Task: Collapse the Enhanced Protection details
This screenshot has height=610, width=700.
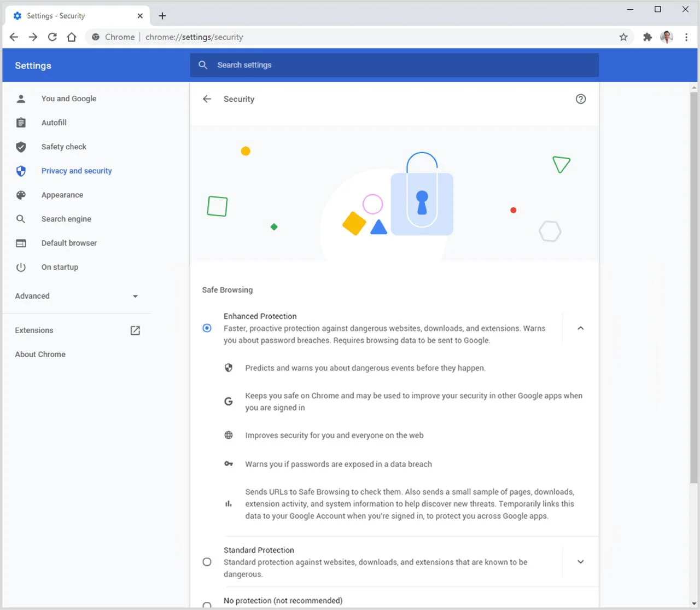Action: pos(581,328)
